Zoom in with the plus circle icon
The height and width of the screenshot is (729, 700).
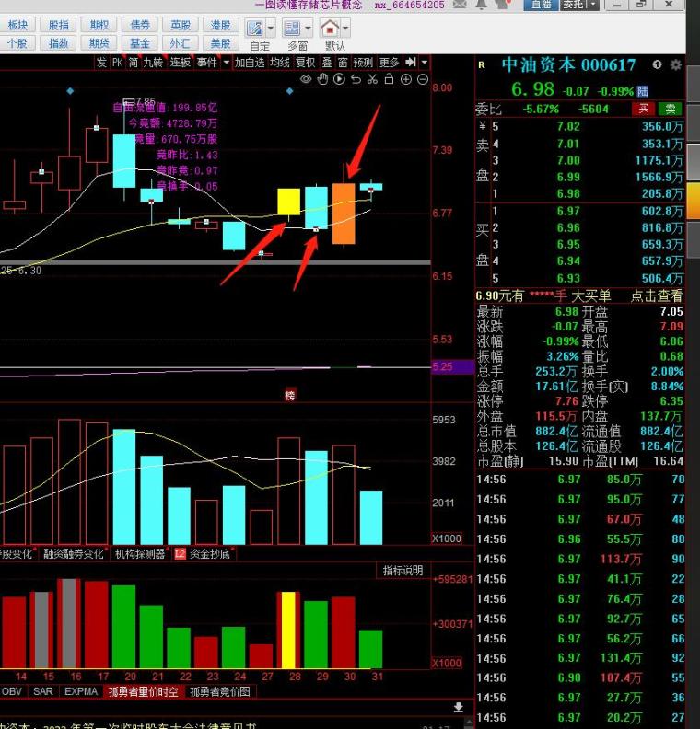pos(405,79)
